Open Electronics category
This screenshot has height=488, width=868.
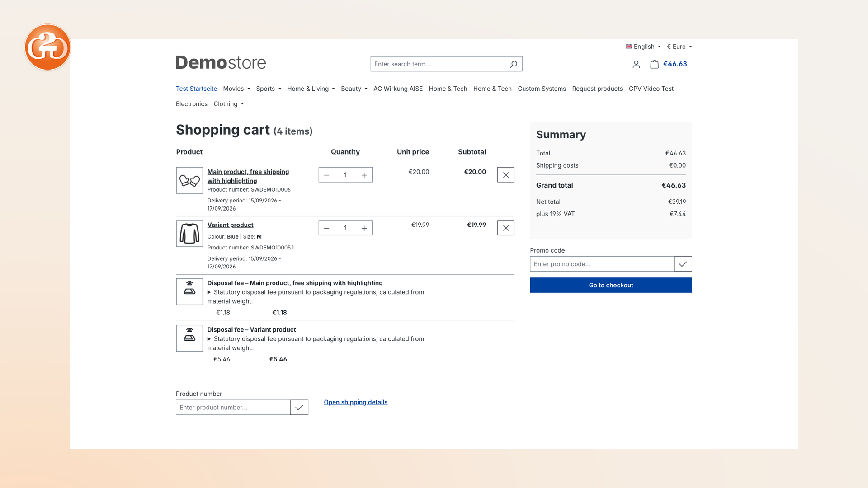(192, 104)
